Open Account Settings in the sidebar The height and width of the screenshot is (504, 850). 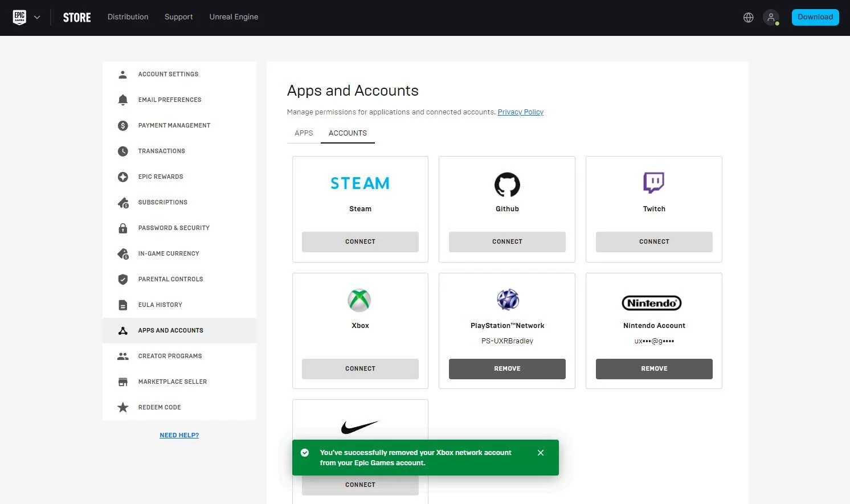pos(179,75)
